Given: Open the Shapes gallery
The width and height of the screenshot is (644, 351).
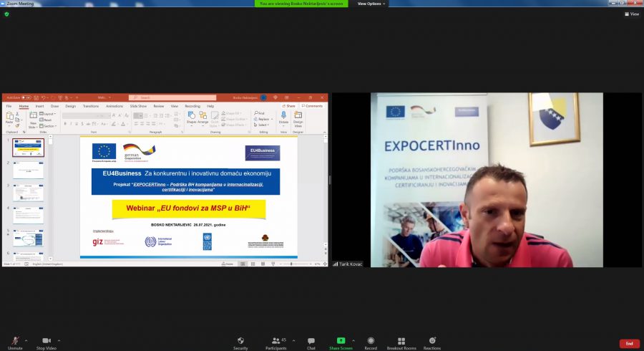Looking at the screenshot, I should click(191, 117).
